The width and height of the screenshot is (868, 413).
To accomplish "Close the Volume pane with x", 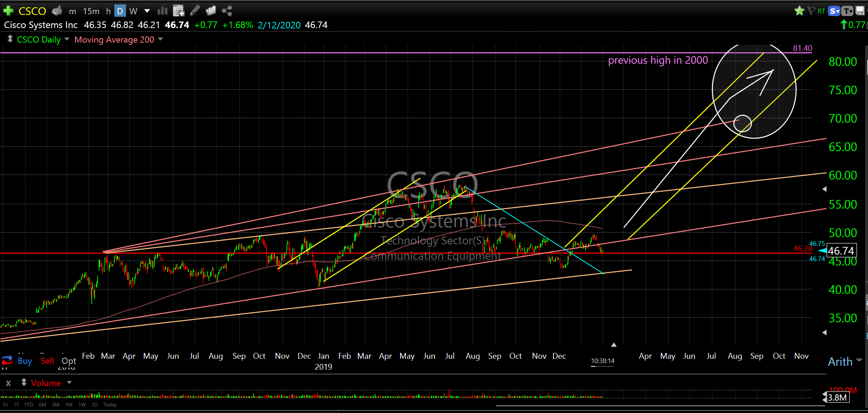I will (x=8, y=383).
